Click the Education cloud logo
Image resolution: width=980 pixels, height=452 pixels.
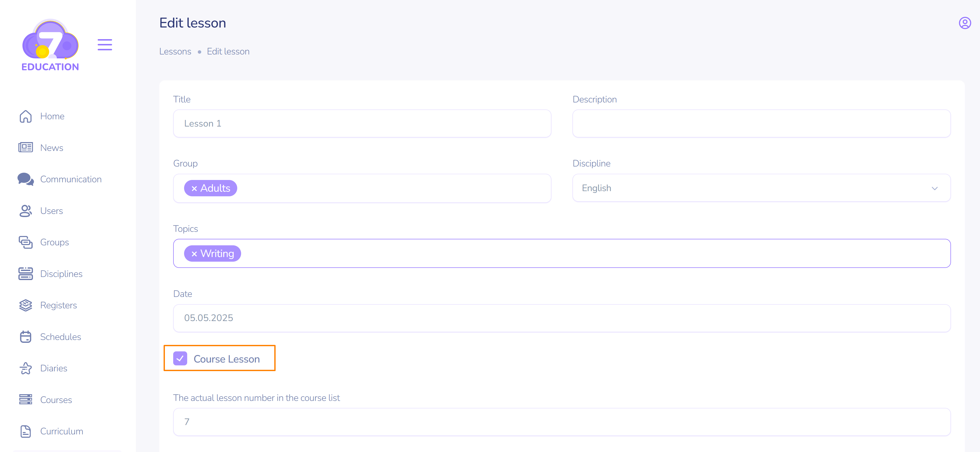click(x=50, y=45)
